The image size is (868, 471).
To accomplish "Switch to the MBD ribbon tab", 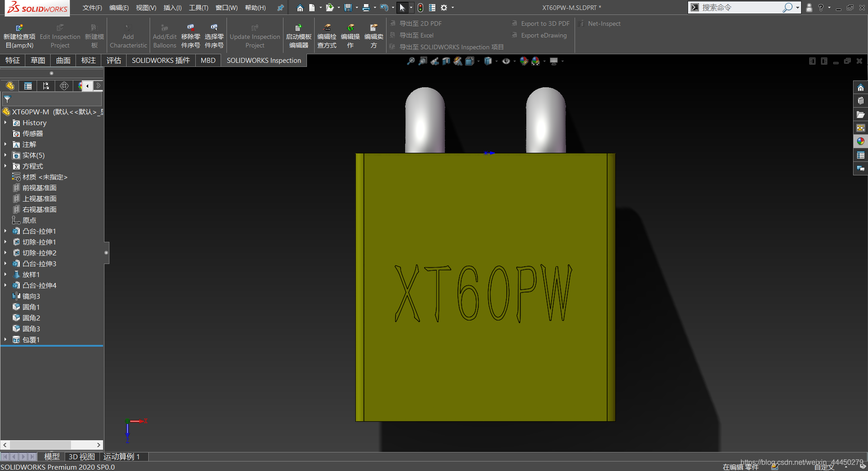I will 208,61.
